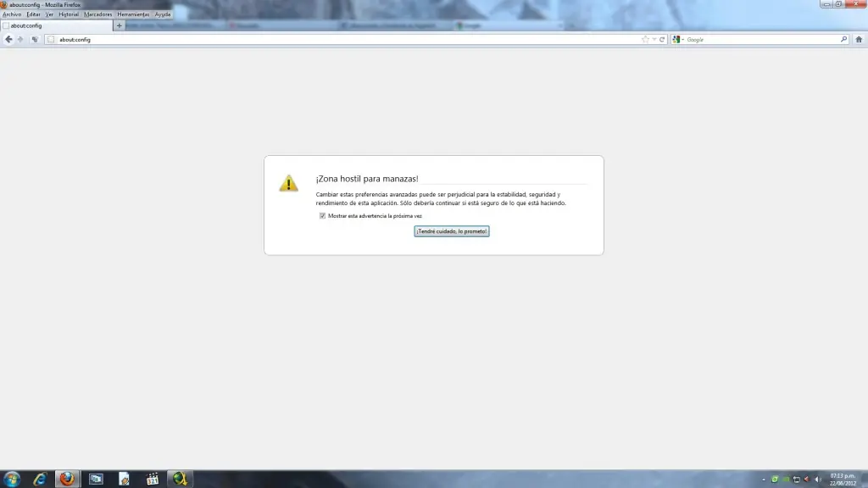
Task: Open the Historial menu
Action: tap(69, 14)
